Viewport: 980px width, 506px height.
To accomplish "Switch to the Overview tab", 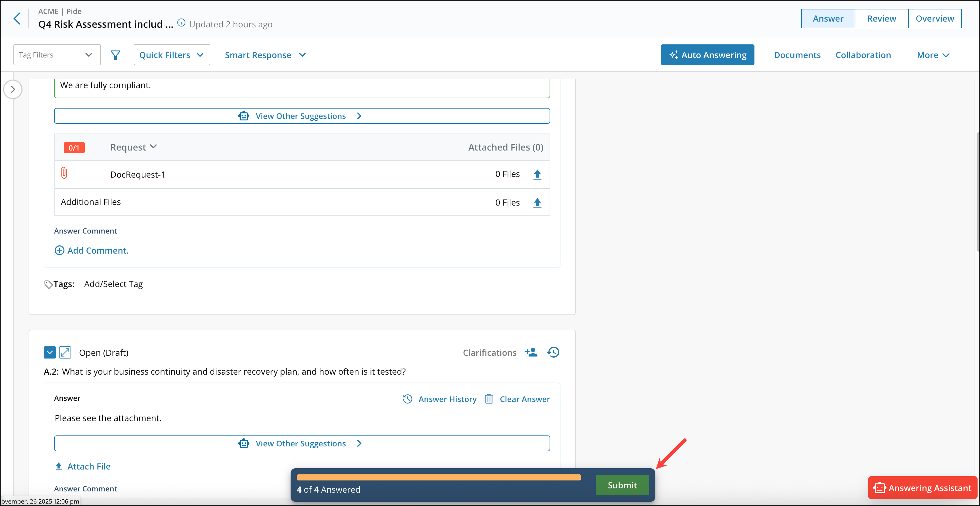I will tap(935, 18).
